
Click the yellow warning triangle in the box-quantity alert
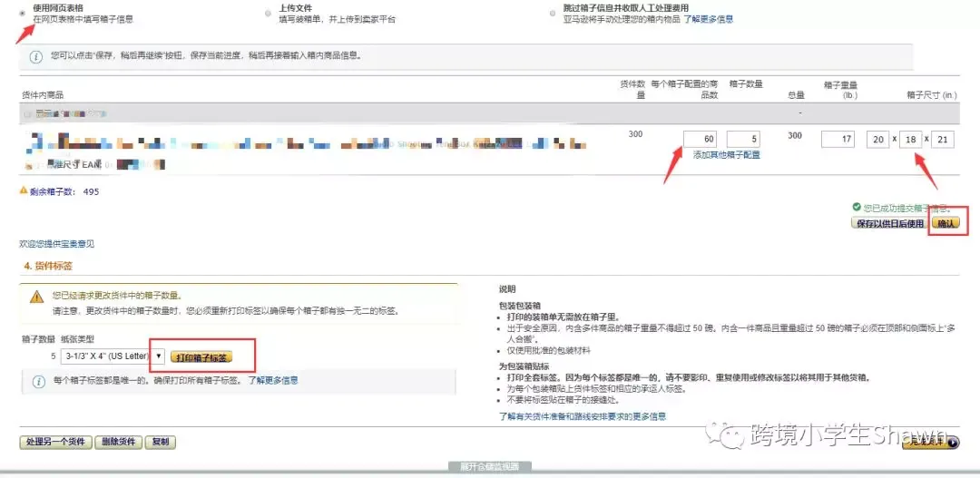pos(36,297)
